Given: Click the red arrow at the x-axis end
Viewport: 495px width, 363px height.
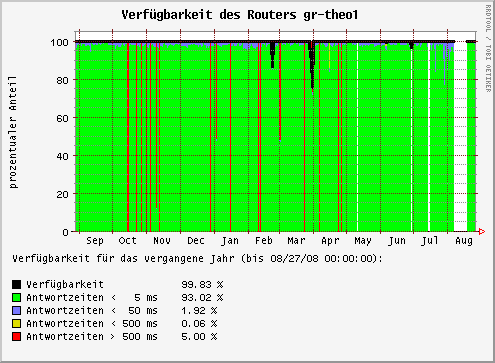Looking at the screenshot, I should [x=482, y=231].
